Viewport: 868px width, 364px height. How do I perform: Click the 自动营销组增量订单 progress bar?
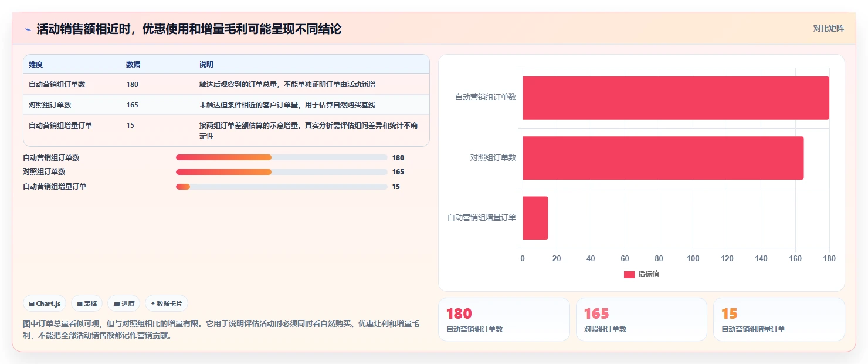click(282, 187)
